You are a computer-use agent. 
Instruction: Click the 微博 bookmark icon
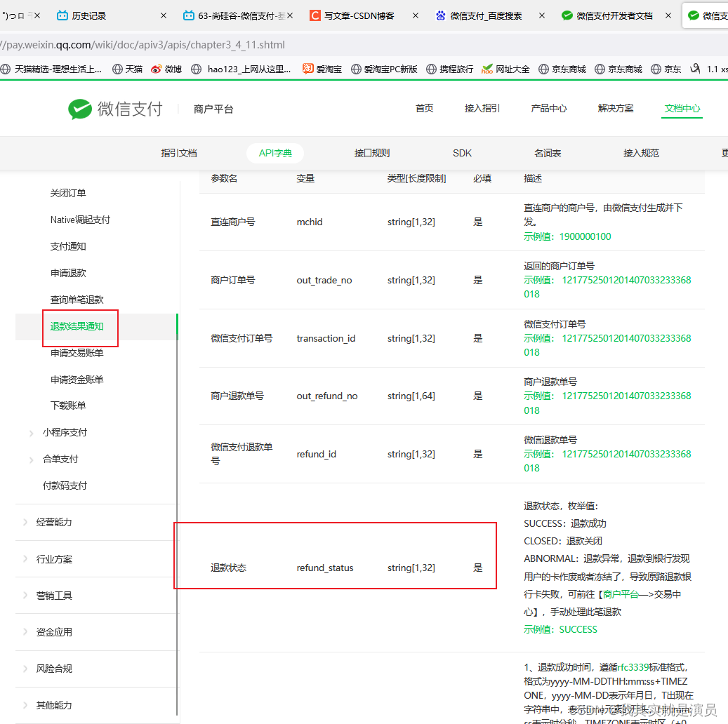[156, 69]
